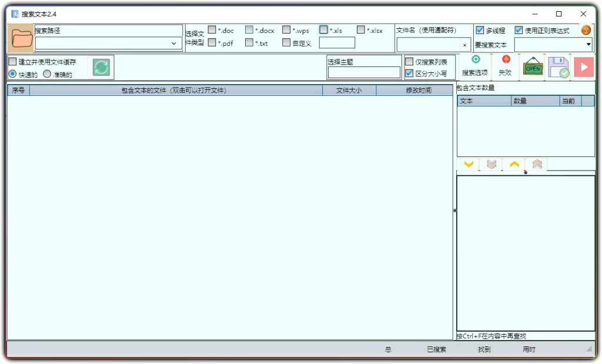Image resolution: width=602 pixels, height=364 pixels.
Task: Click the OPEN sign icon
Action: click(x=533, y=67)
